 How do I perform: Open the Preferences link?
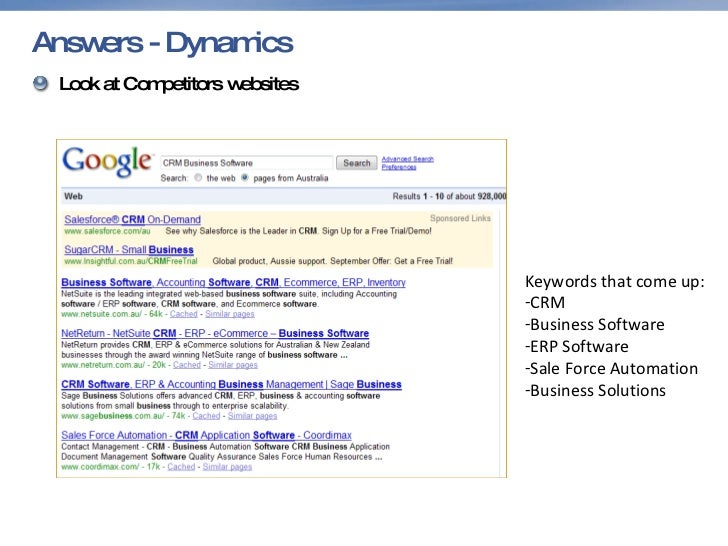coord(399,167)
